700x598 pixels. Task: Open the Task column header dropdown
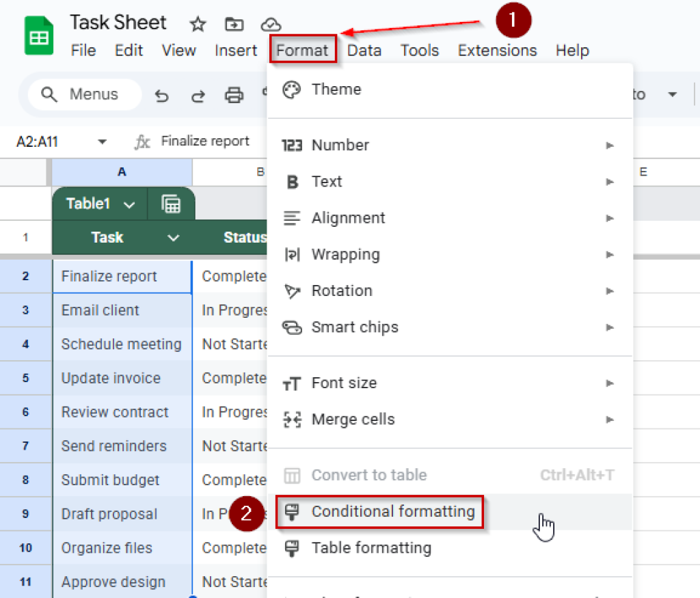(x=173, y=238)
